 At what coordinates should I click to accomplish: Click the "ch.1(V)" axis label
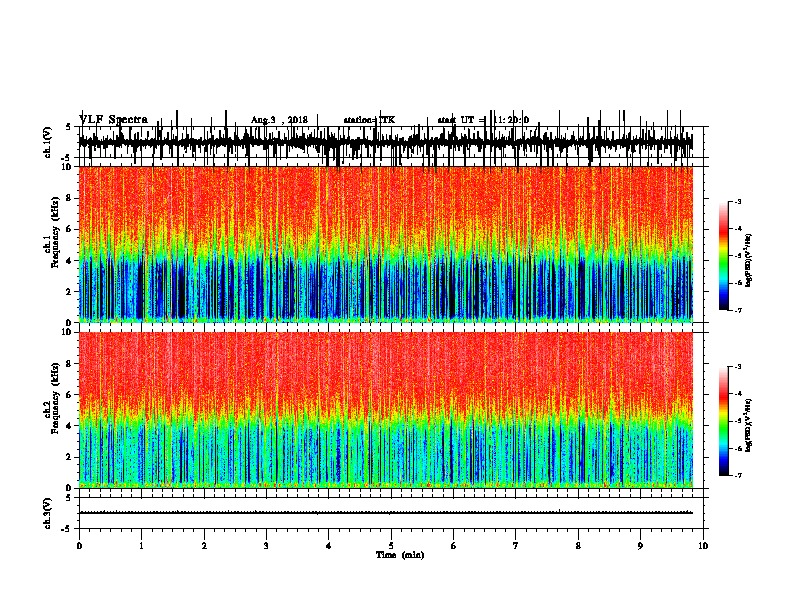coord(47,142)
